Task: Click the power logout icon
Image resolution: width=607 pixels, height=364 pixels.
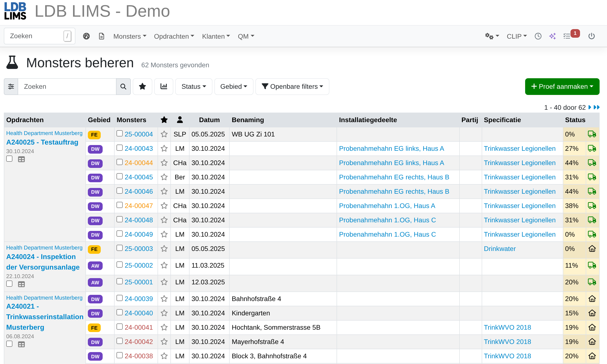Action: point(591,36)
